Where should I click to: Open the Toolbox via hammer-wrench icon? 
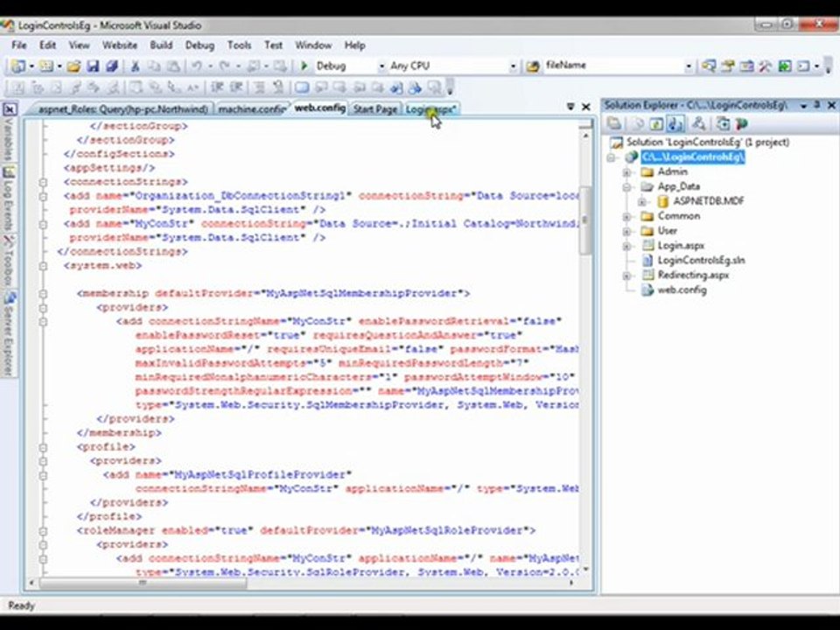[x=765, y=66]
